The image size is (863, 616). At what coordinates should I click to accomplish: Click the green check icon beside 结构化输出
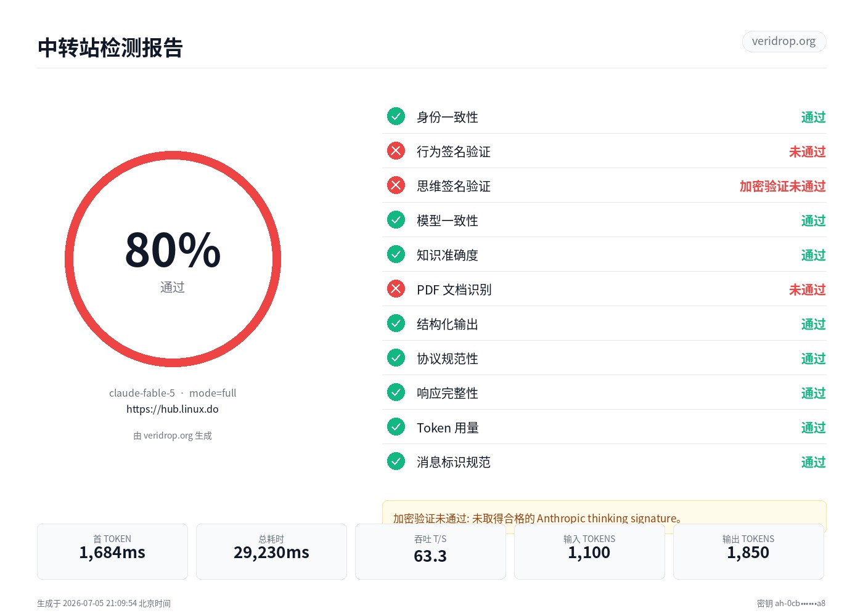pos(396,323)
